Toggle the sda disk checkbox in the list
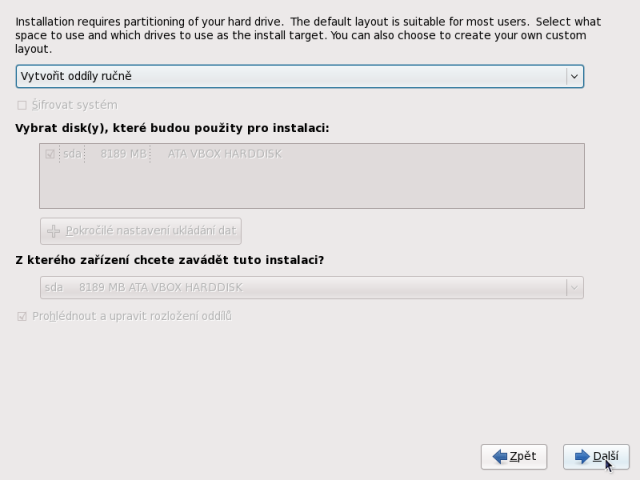The image size is (640, 480). [x=50, y=154]
